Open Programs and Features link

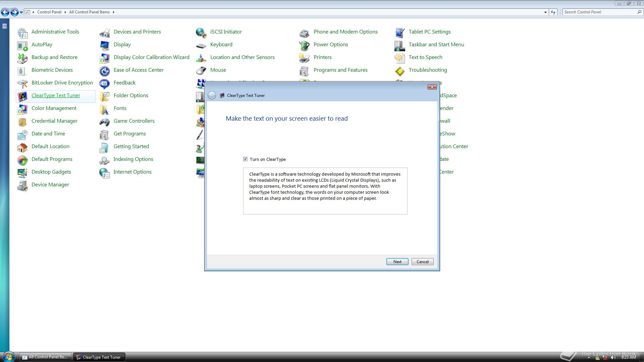tap(340, 70)
